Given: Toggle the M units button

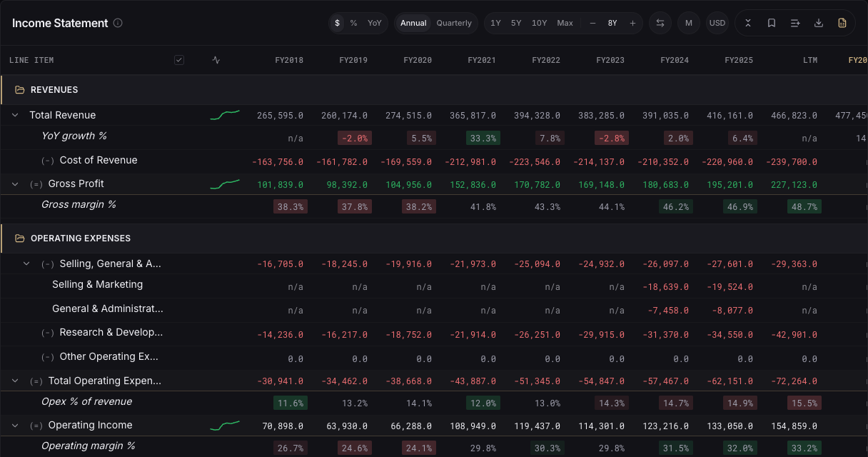Looking at the screenshot, I should point(689,23).
